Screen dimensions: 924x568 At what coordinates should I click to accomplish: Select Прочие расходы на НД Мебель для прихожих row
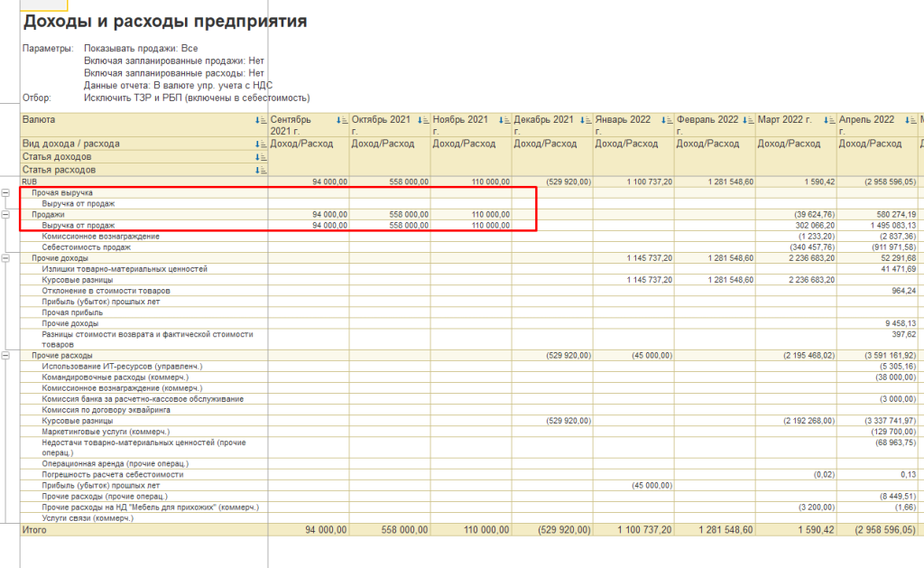click(x=151, y=507)
